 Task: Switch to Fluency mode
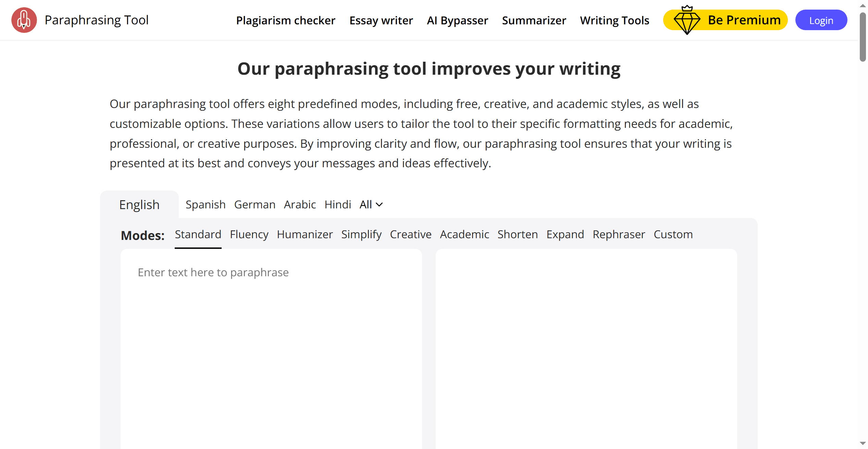(x=249, y=234)
